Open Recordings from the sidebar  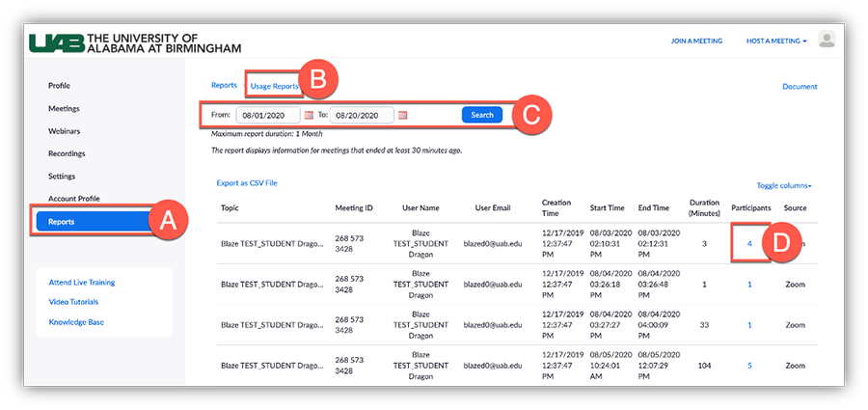pos(67,153)
